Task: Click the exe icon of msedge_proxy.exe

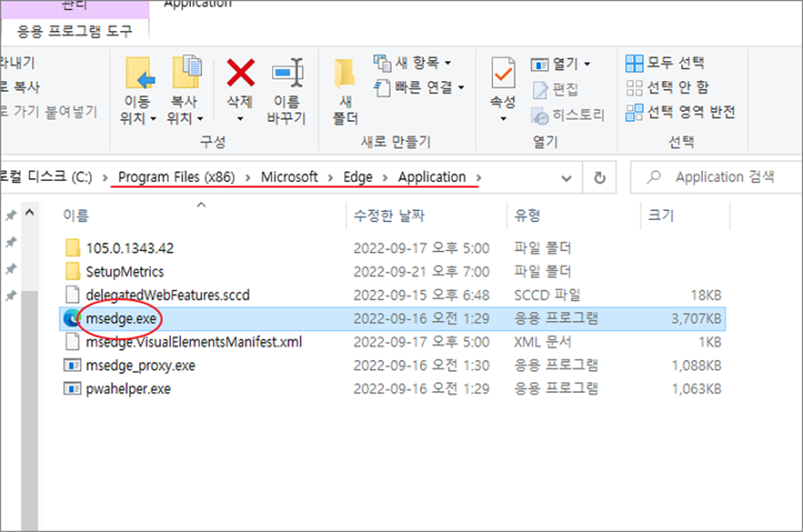Action: pos(71,366)
